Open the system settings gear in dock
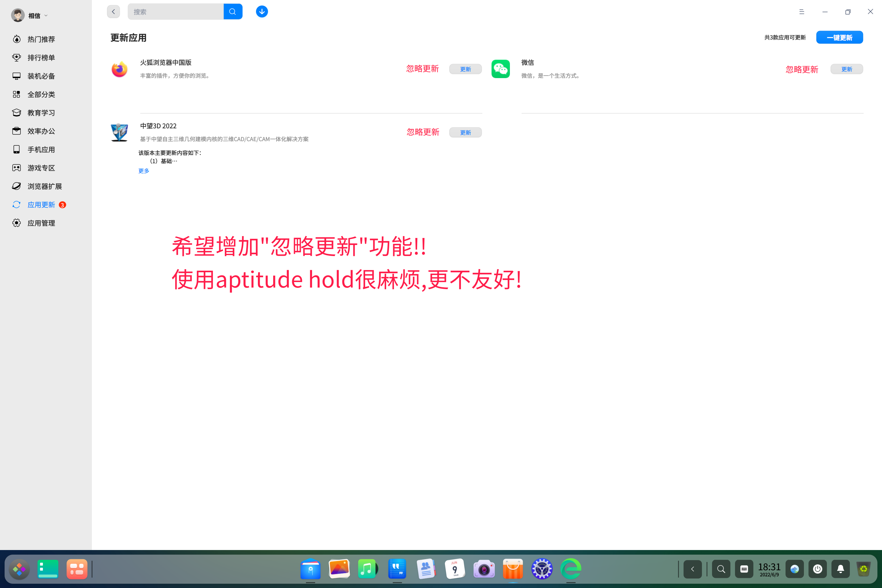The height and width of the screenshot is (588, 882). click(x=541, y=569)
